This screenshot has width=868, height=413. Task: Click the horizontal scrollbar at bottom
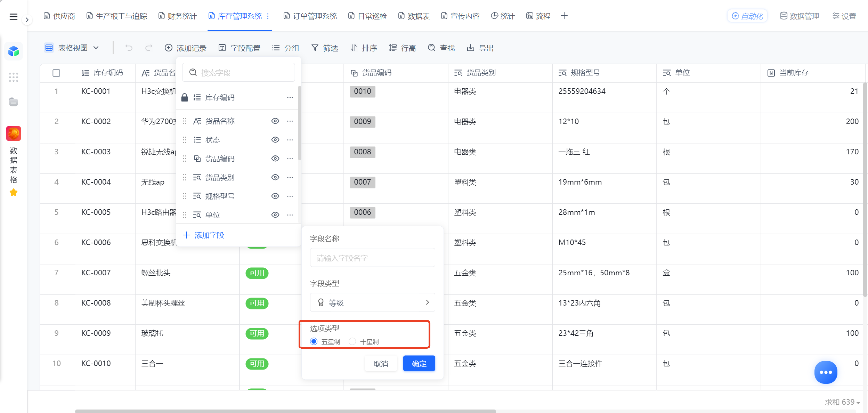(285, 411)
